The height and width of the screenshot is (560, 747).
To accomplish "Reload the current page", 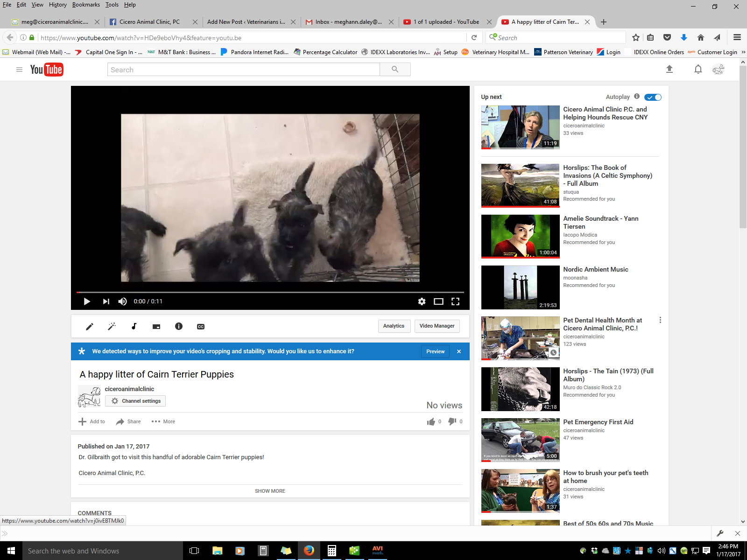I will tap(474, 38).
